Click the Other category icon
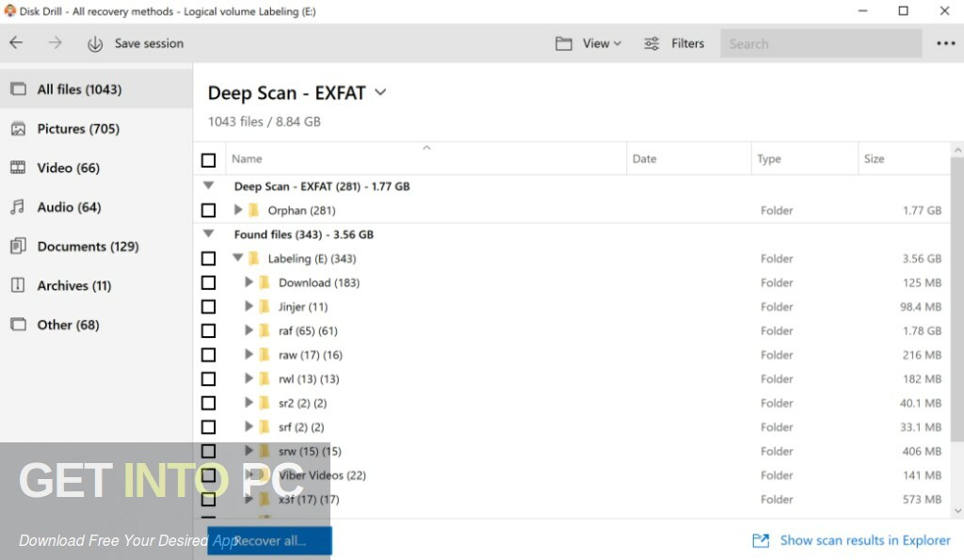This screenshot has width=964, height=560. click(19, 325)
